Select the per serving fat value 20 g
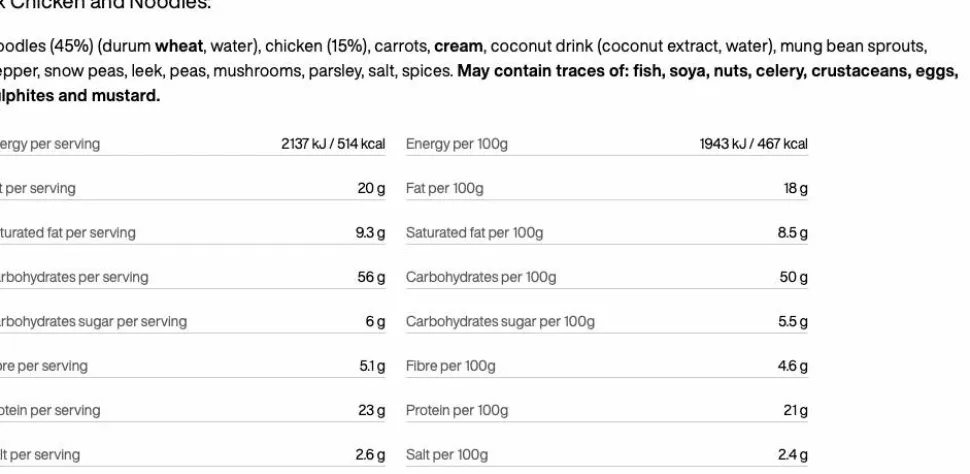 [371, 189]
